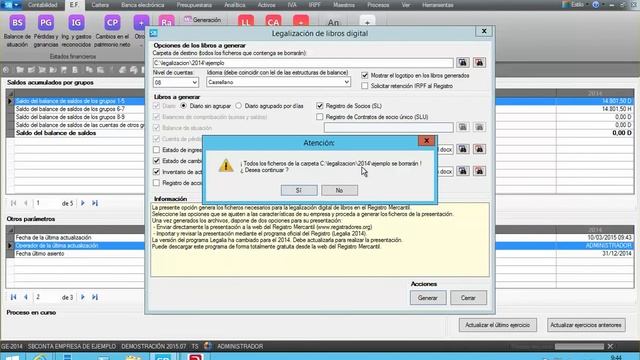Open the Estilo dropdown in title bar
The width and height of the screenshot is (640, 360).
(x=576, y=4)
